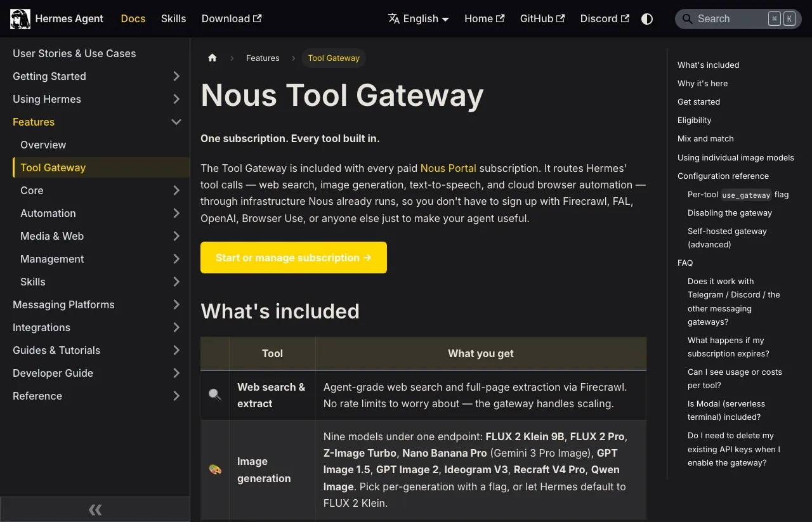Jump to Eligibility section
812x522 pixels.
[x=694, y=120]
